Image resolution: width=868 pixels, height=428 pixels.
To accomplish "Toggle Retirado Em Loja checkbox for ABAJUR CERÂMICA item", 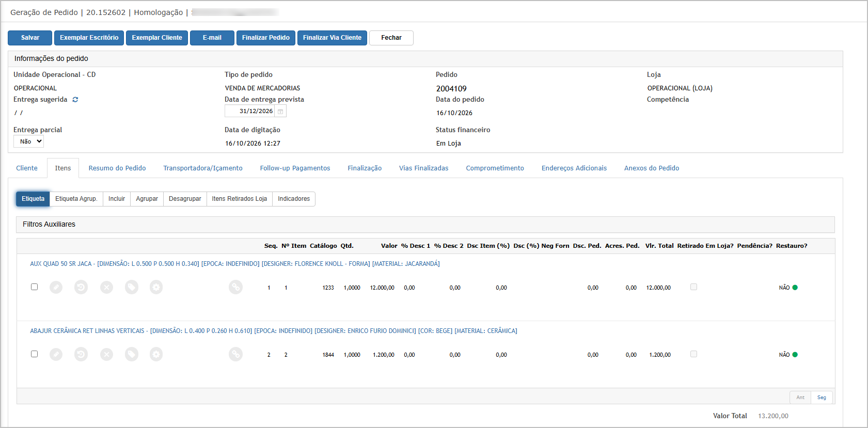I will click(x=693, y=354).
